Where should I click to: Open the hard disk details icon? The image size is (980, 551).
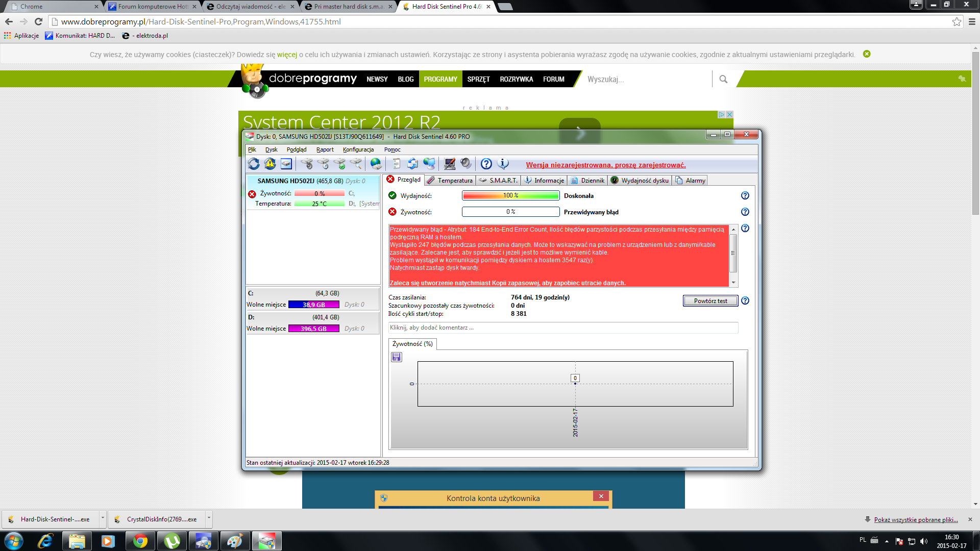coord(286,164)
